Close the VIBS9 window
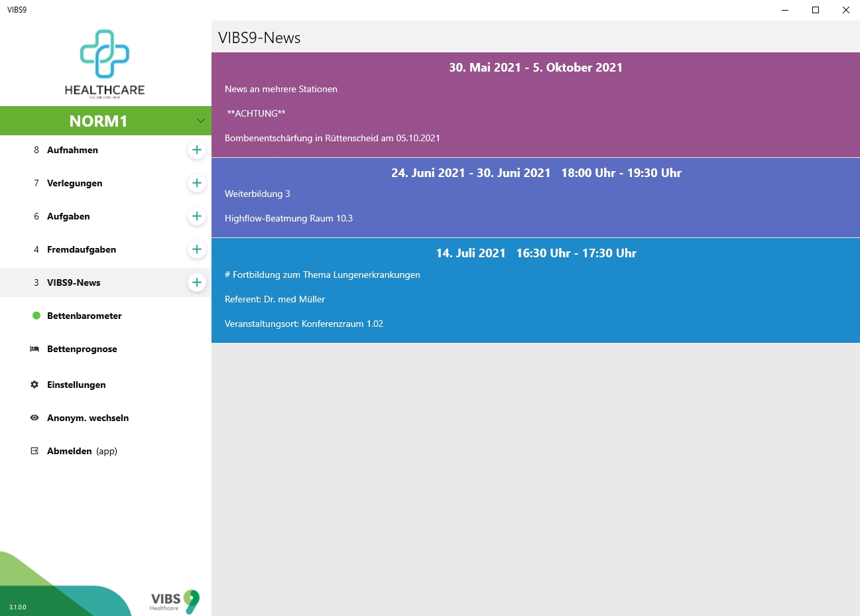This screenshot has width=860, height=616. click(845, 10)
